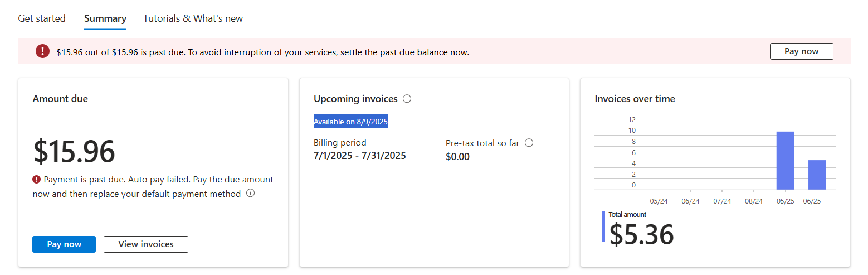The image size is (868, 275).
Task: Open View invoices
Action: point(146,244)
